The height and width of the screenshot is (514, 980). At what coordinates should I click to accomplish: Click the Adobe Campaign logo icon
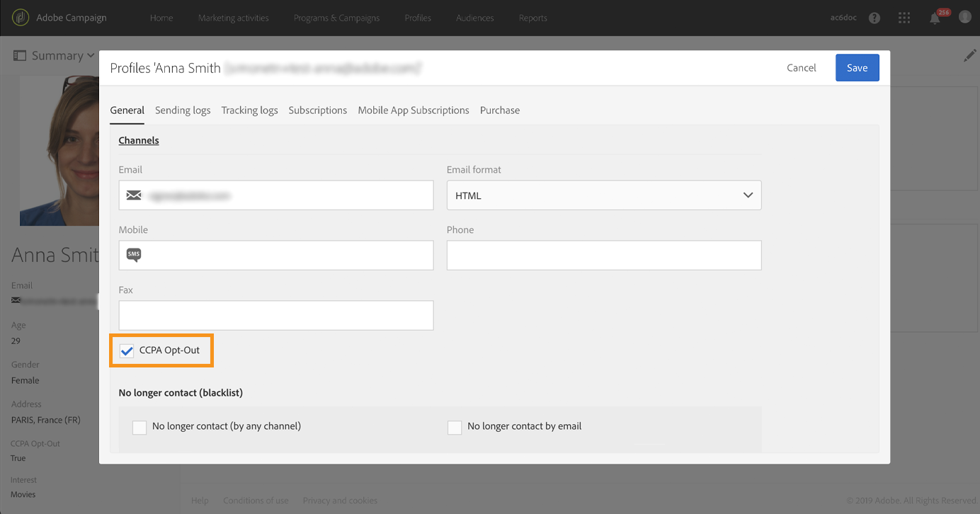click(21, 18)
